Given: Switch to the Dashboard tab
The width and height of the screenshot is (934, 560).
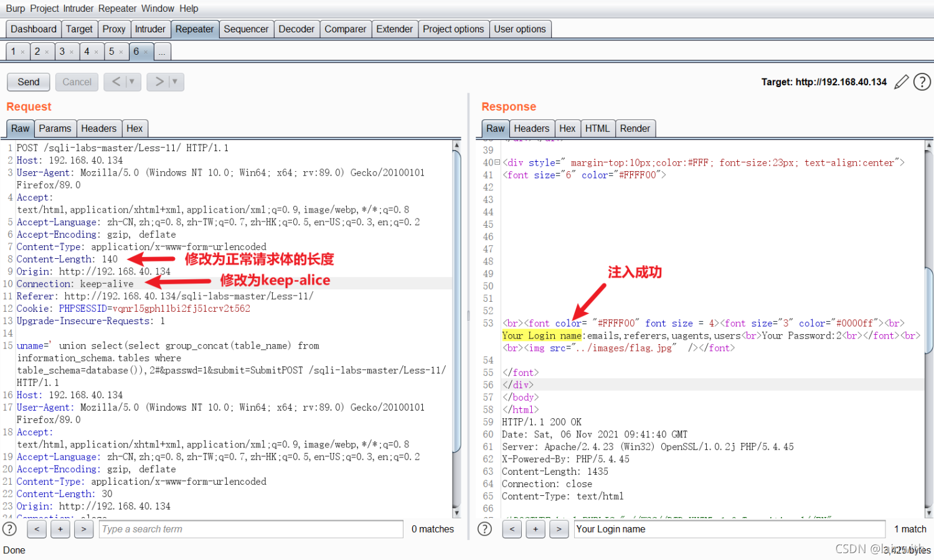Looking at the screenshot, I should pos(33,29).
